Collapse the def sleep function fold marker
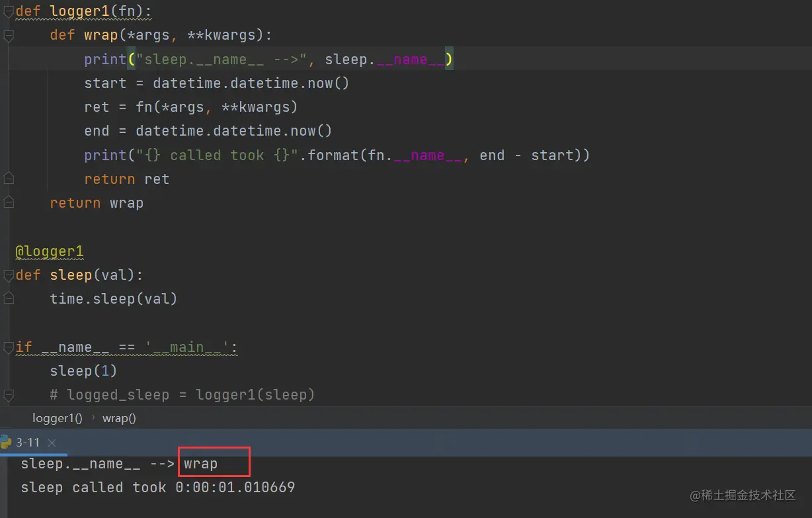This screenshot has width=812, height=518. pos(8,275)
